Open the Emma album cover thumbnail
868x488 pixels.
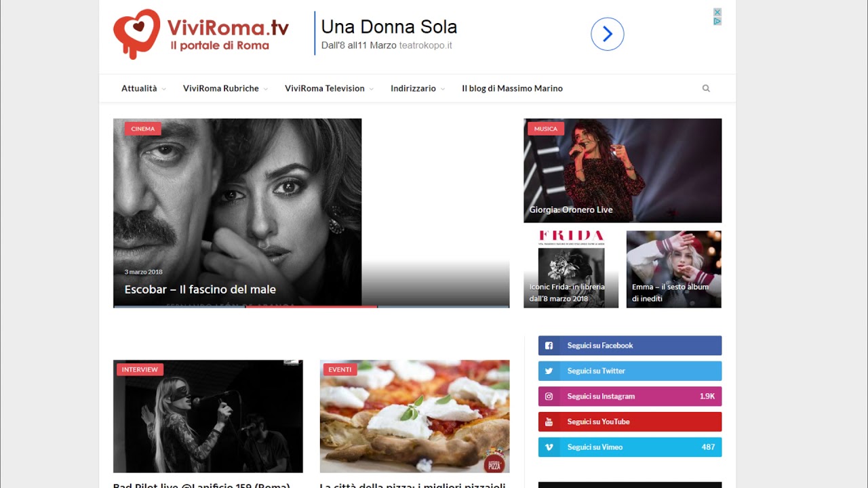click(x=674, y=269)
